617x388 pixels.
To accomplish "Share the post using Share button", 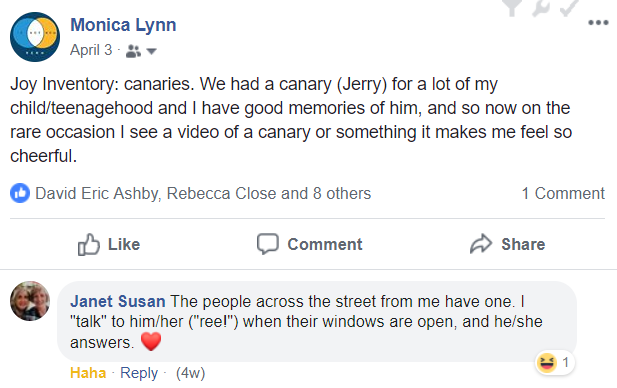I will 508,244.
